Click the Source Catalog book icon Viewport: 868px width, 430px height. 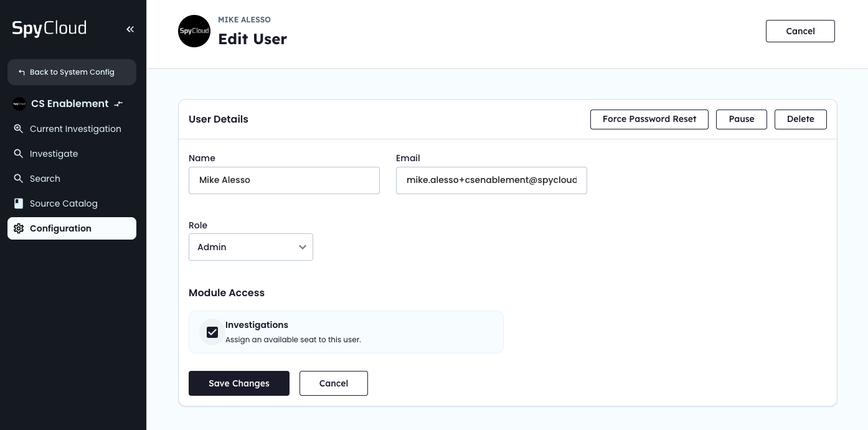pos(19,203)
